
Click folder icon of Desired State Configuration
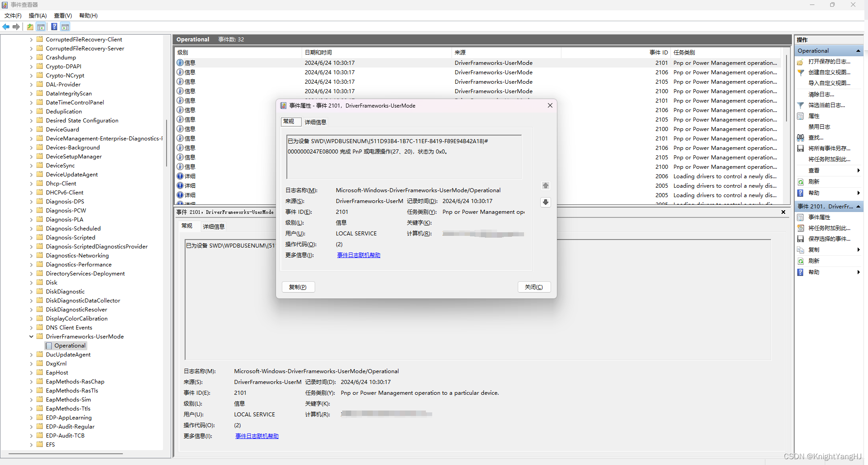pos(40,120)
